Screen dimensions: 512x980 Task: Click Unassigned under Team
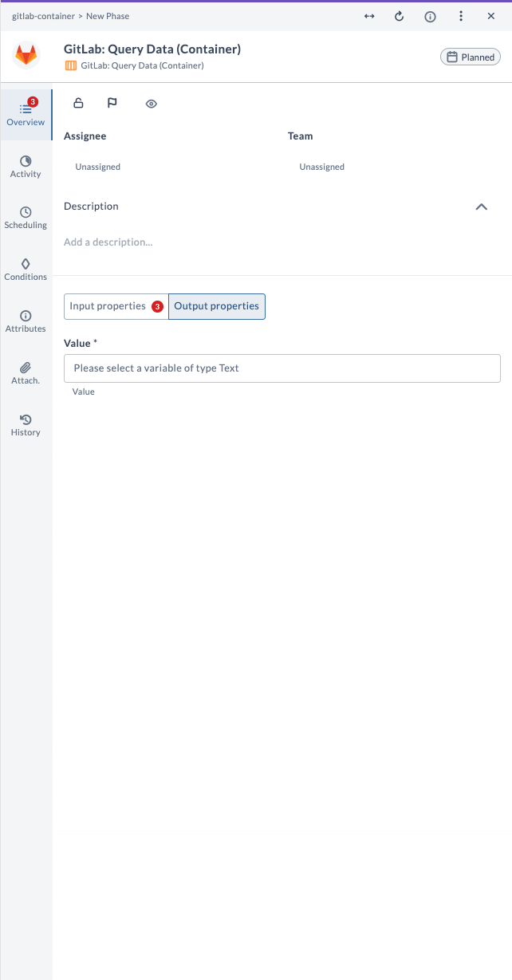322,167
